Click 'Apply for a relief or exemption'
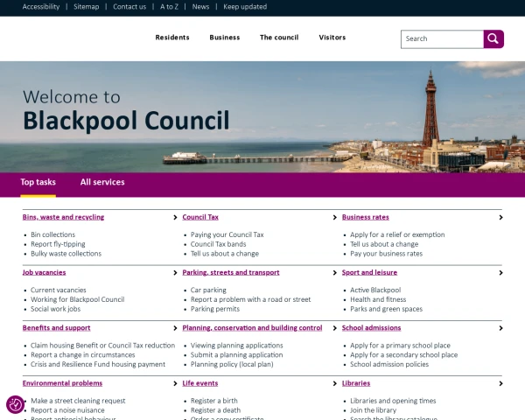The width and height of the screenshot is (525, 420). (x=397, y=234)
